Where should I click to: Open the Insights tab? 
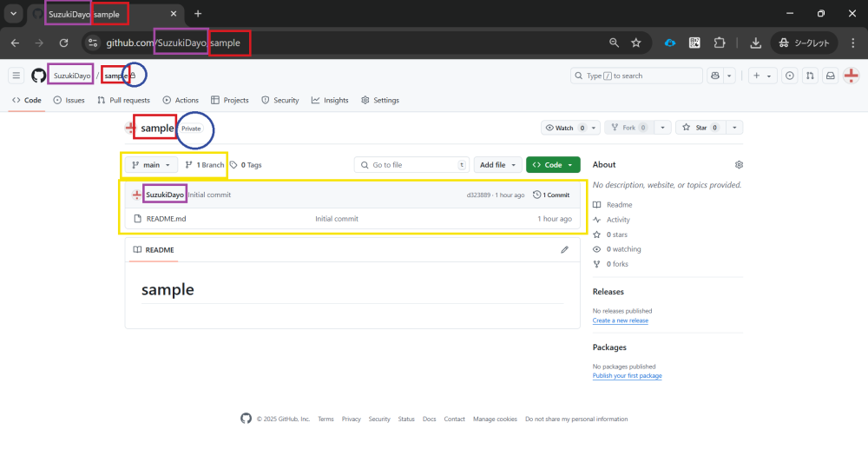(330, 100)
